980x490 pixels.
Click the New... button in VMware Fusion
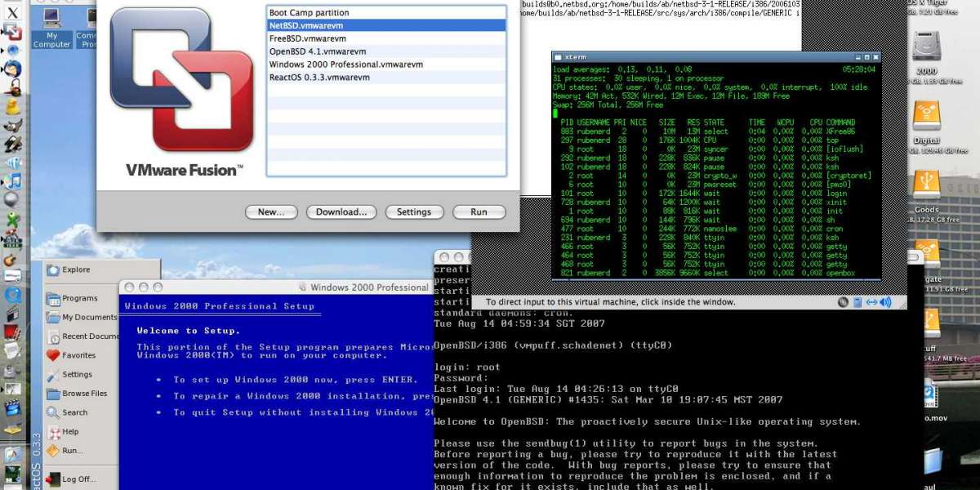(271, 212)
